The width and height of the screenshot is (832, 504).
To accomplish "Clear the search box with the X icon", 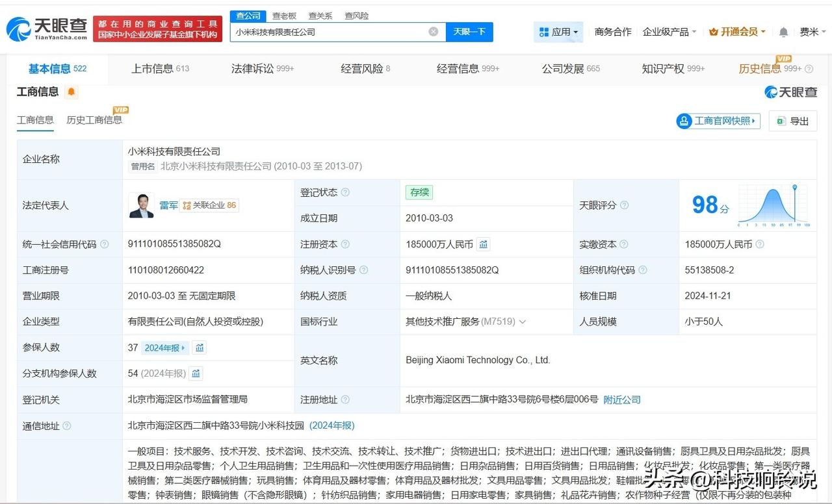I will [x=434, y=32].
